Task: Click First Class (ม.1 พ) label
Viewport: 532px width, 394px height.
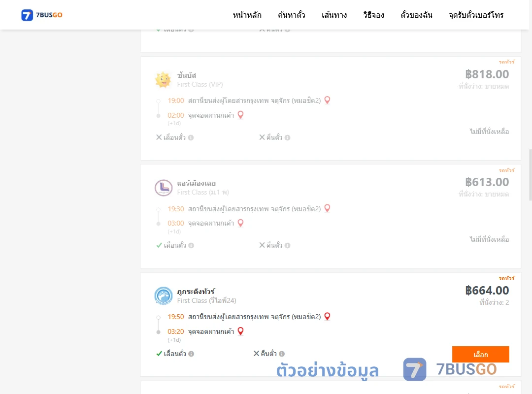Action: pos(203,192)
